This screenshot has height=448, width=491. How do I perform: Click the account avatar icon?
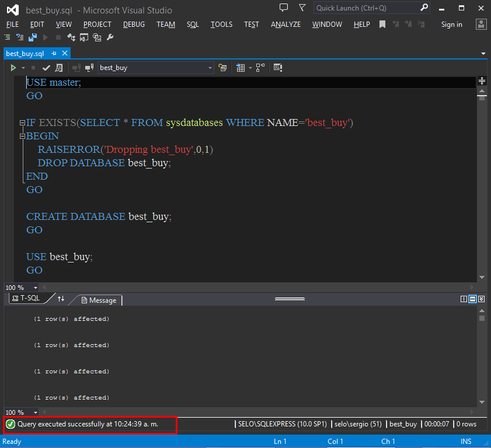click(x=481, y=24)
